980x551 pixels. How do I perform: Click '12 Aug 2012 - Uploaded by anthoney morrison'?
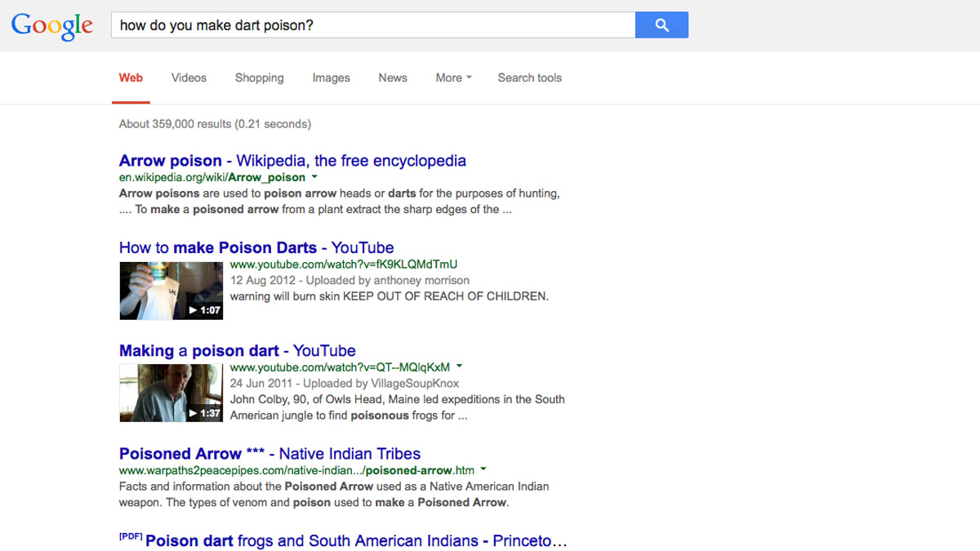pos(350,280)
